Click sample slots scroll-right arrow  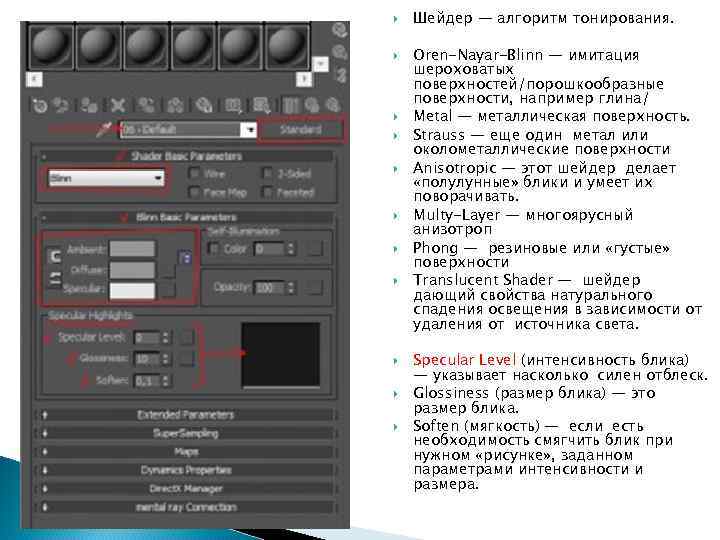(x=303, y=79)
